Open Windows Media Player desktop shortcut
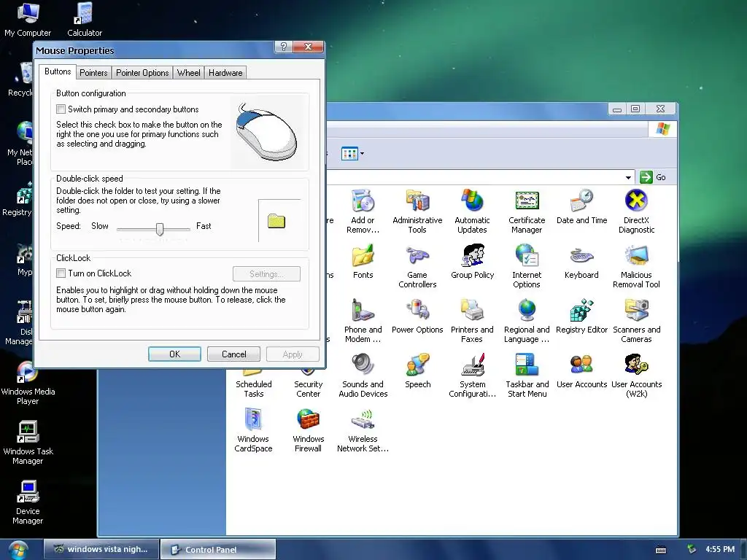Image resolution: width=747 pixels, height=560 pixels. pyautogui.click(x=28, y=382)
